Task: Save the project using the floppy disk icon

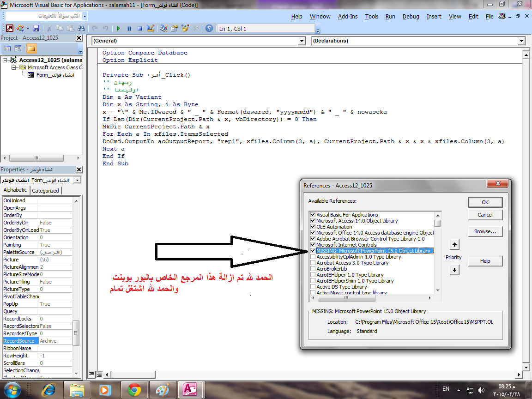Action: pyautogui.click(x=36, y=29)
